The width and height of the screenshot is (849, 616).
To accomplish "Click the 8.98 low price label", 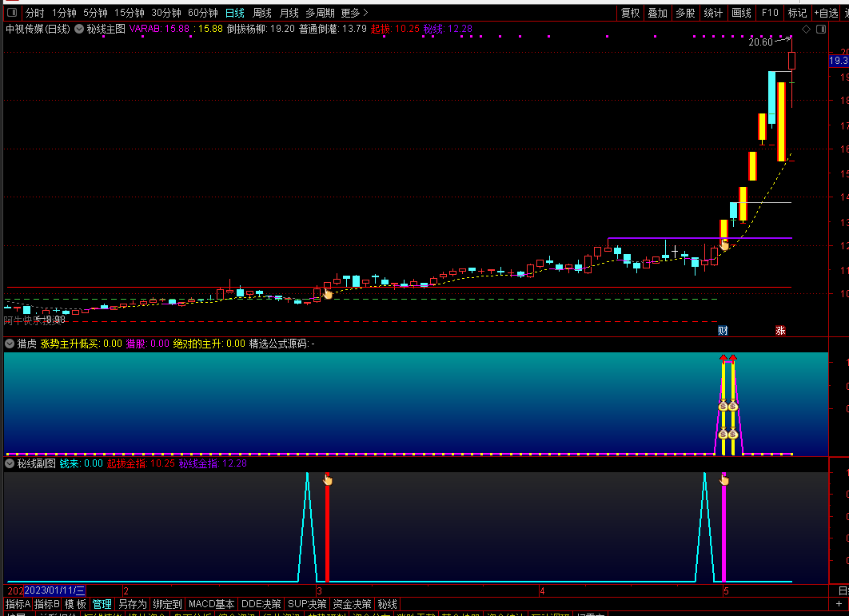I will pos(55,320).
